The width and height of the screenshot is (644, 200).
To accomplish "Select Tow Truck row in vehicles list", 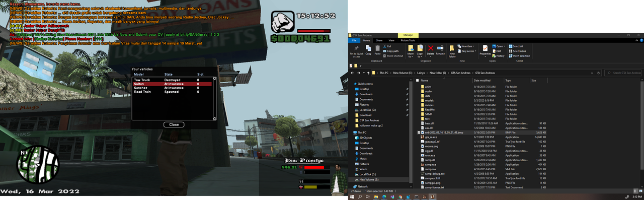I will coord(172,80).
